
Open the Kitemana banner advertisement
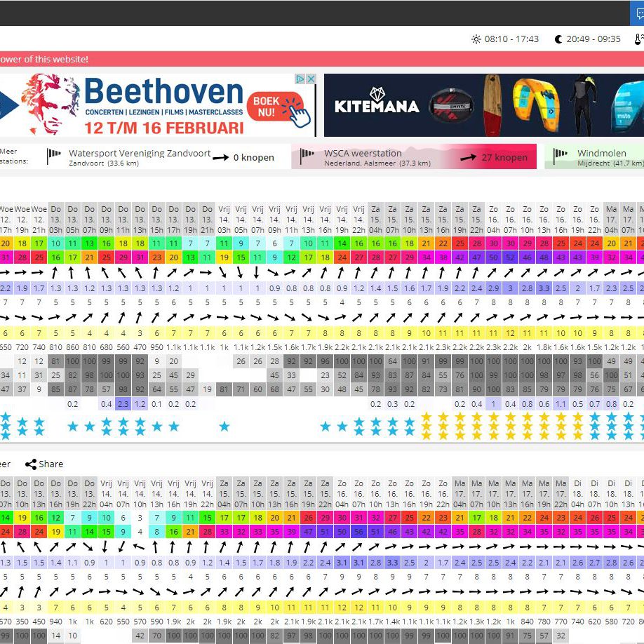483,105
